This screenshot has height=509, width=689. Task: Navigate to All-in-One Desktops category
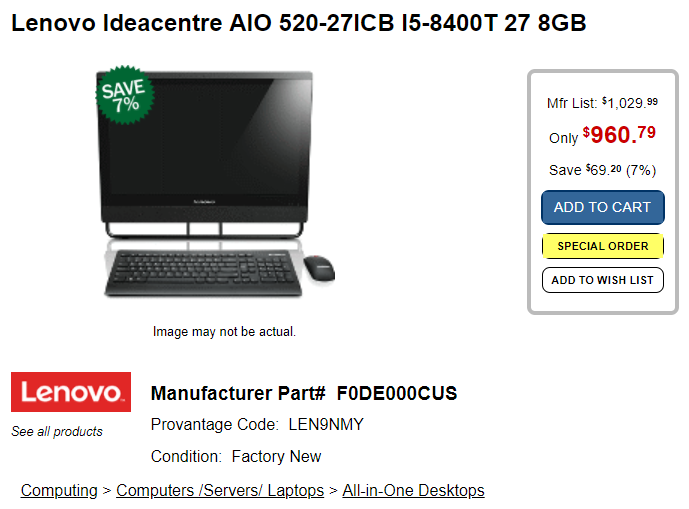(413, 490)
